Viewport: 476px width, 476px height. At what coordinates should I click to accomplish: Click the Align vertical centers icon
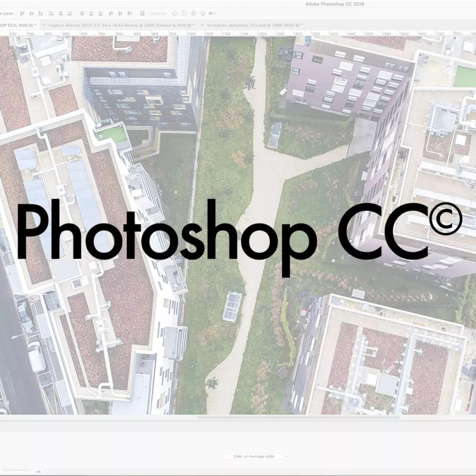pos(31,13)
